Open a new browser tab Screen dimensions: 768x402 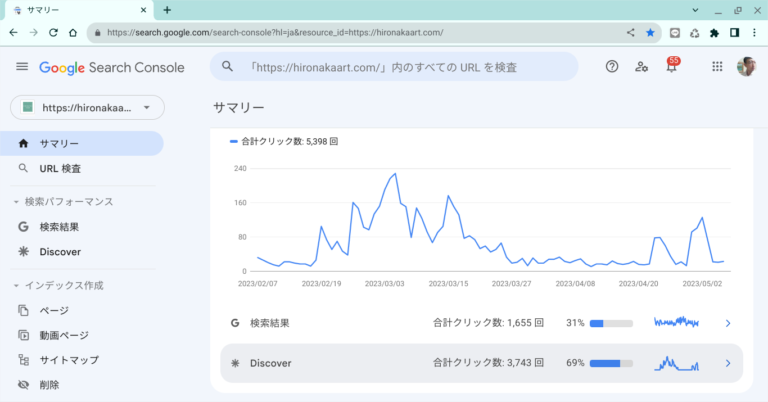[x=167, y=10]
